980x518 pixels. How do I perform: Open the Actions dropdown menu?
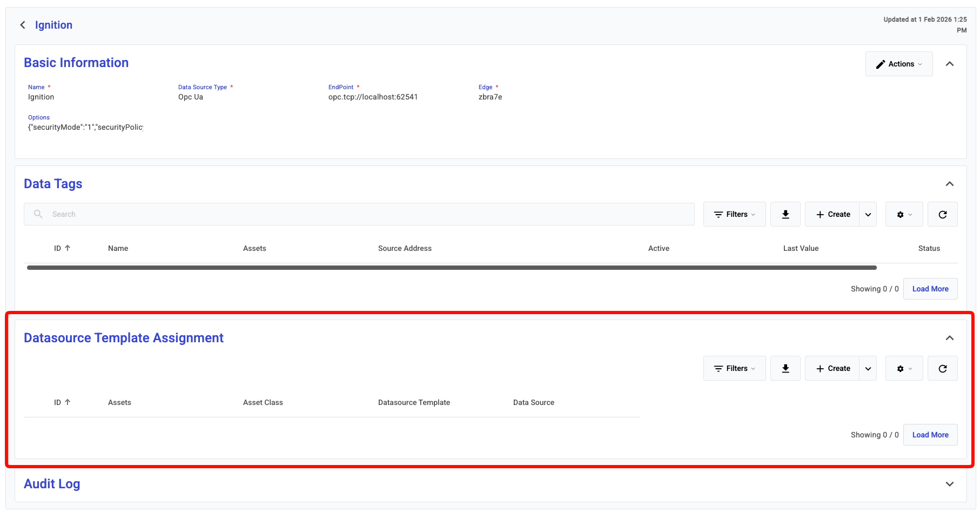(x=898, y=64)
